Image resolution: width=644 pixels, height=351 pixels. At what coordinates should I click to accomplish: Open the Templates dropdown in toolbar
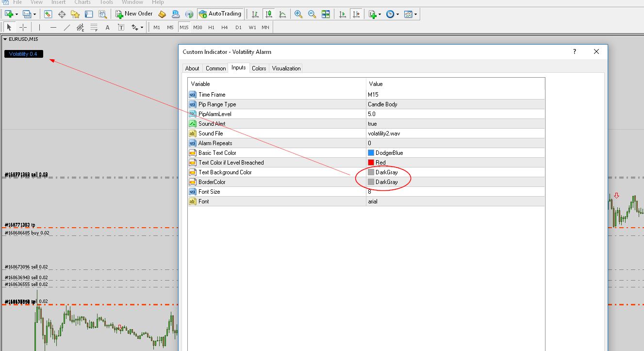[416, 14]
